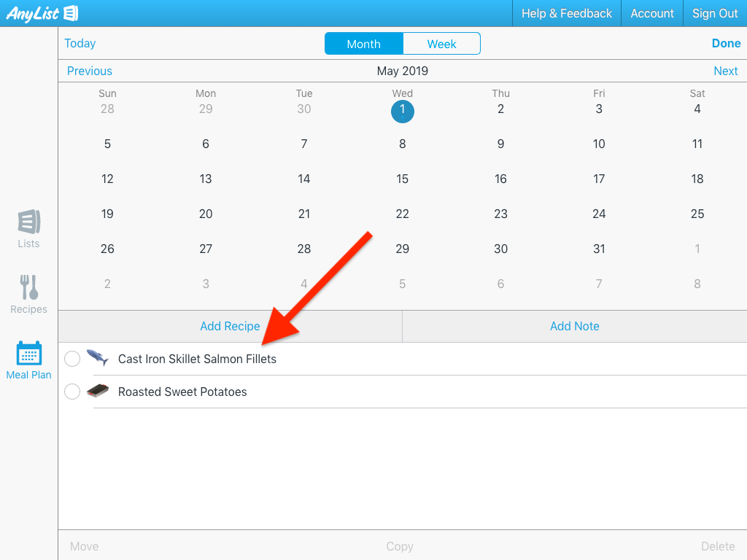The height and width of the screenshot is (560, 747).
Task: Click the Add Recipe button
Action: tap(230, 326)
